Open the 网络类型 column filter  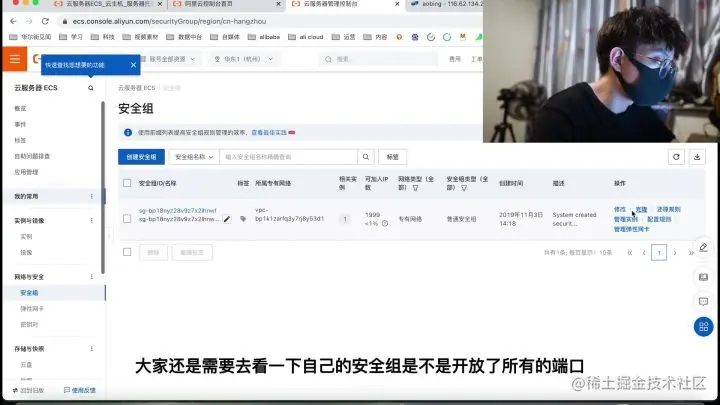click(416, 188)
